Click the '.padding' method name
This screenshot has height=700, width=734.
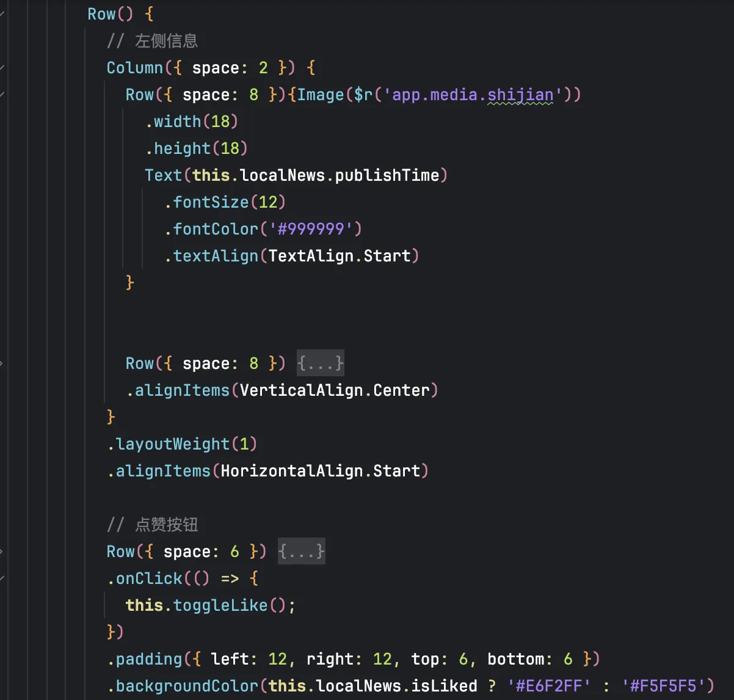(x=145, y=659)
